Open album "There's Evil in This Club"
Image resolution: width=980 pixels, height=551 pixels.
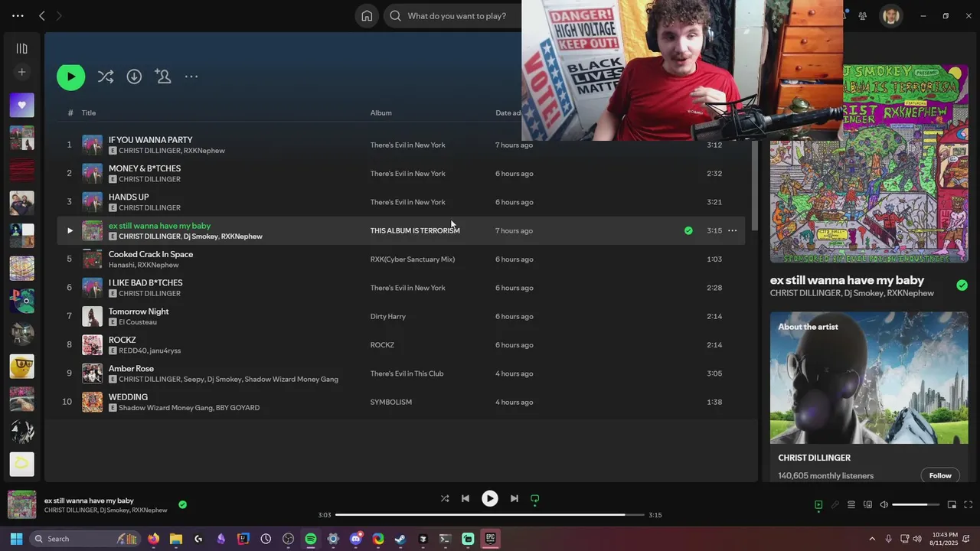coord(407,373)
